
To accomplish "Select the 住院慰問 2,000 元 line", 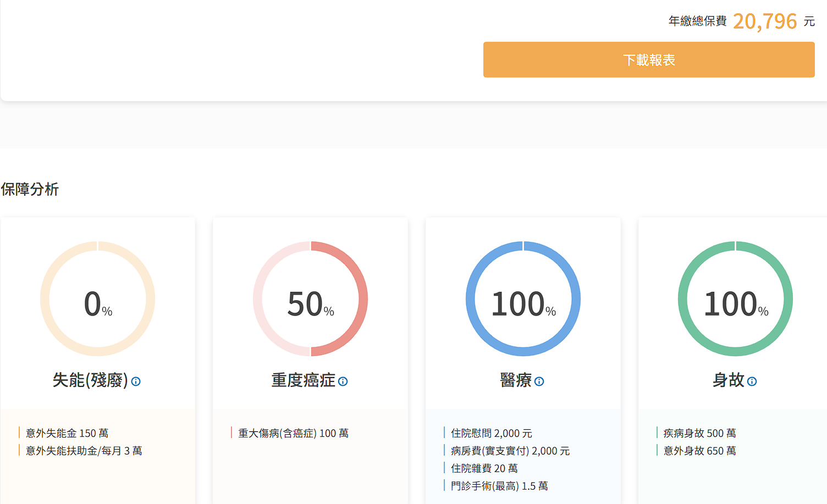I will (x=491, y=433).
